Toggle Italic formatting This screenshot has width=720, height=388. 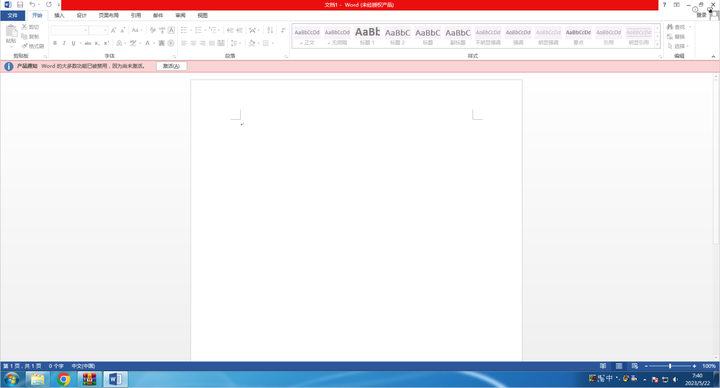pos(64,43)
